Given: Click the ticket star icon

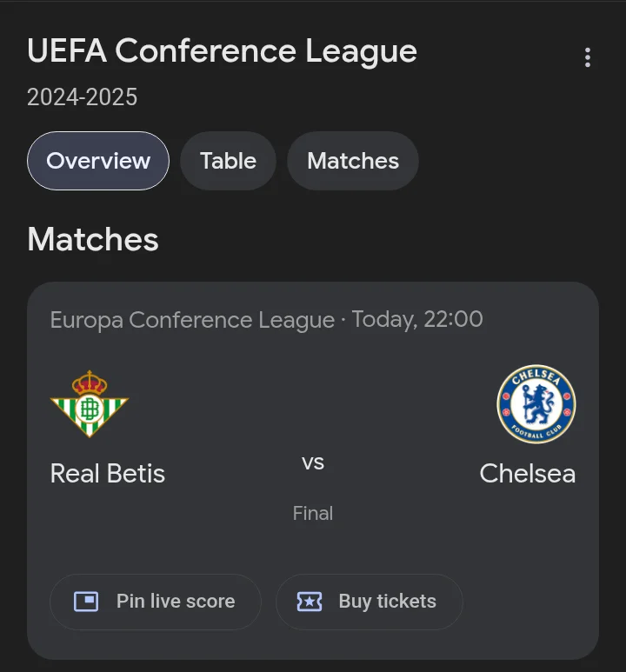Looking at the screenshot, I should click(x=310, y=602).
